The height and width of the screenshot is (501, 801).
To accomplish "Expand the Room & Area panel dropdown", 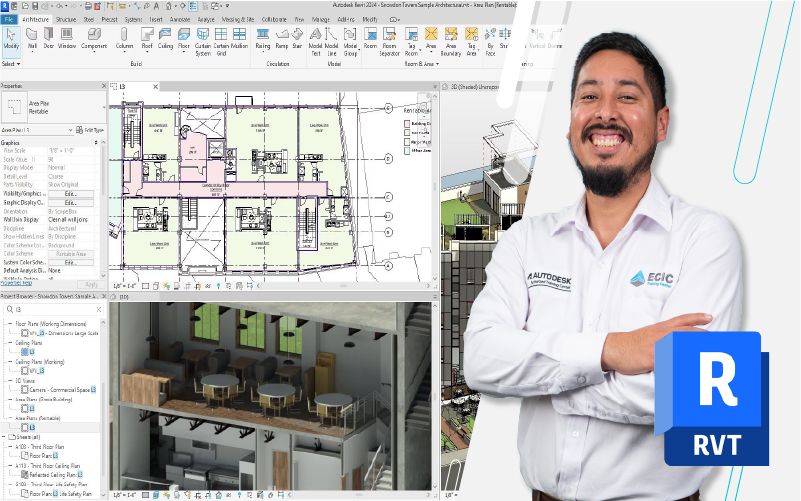I will click(x=421, y=64).
